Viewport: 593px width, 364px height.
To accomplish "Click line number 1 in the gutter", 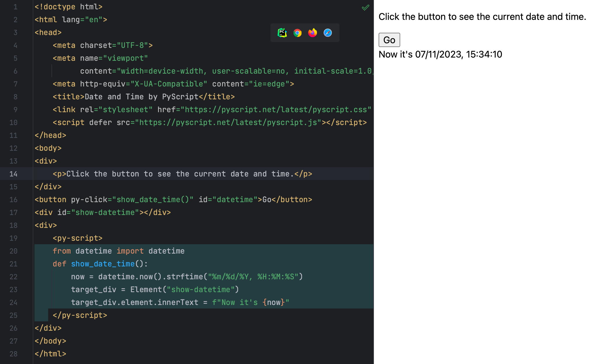I will 15,7.
